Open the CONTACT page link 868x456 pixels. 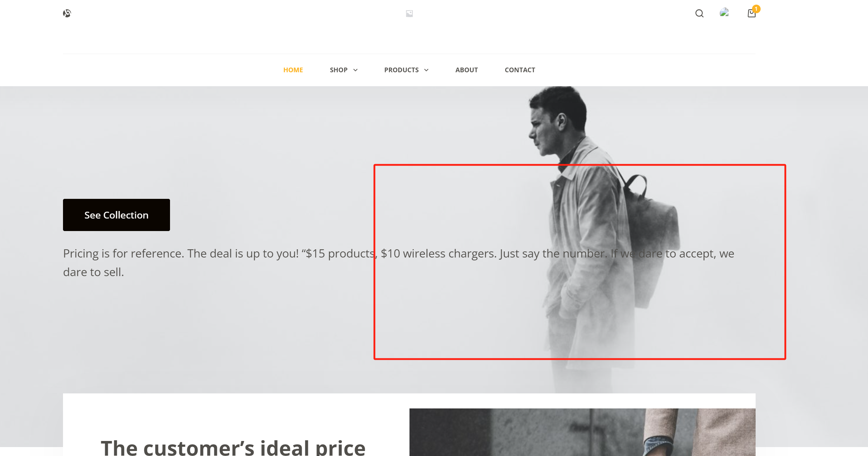point(520,70)
